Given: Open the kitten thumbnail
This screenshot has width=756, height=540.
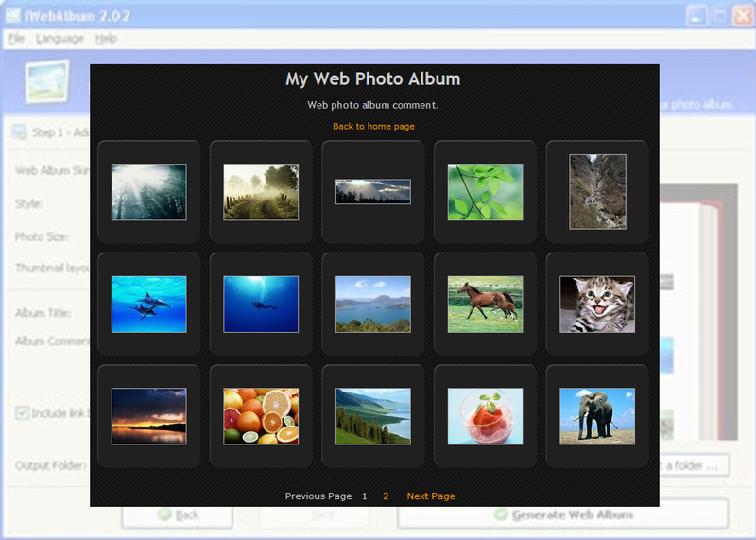Looking at the screenshot, I should pyautogui.click(x=597, y=304).
